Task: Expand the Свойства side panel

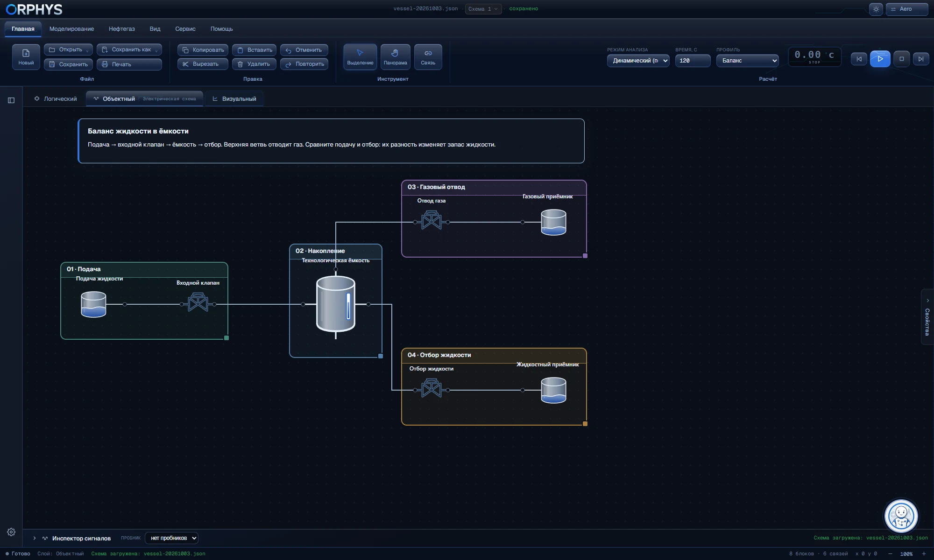Action: coord(927,317)
